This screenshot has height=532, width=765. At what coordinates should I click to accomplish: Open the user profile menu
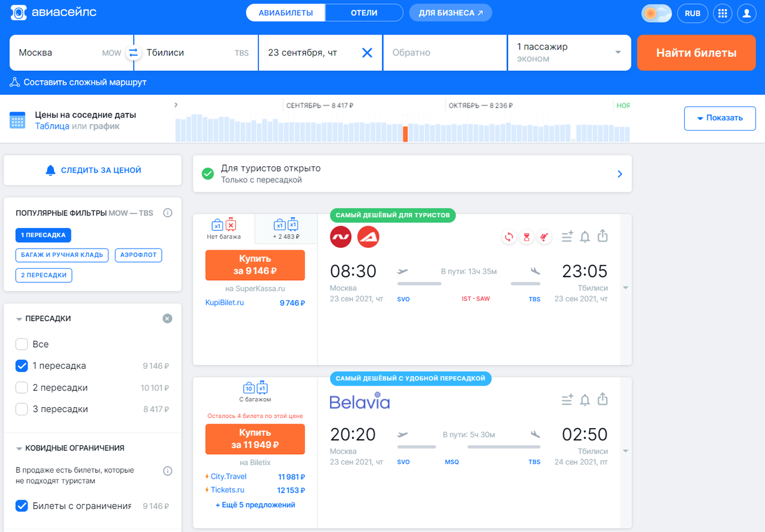tap(747, 13)
